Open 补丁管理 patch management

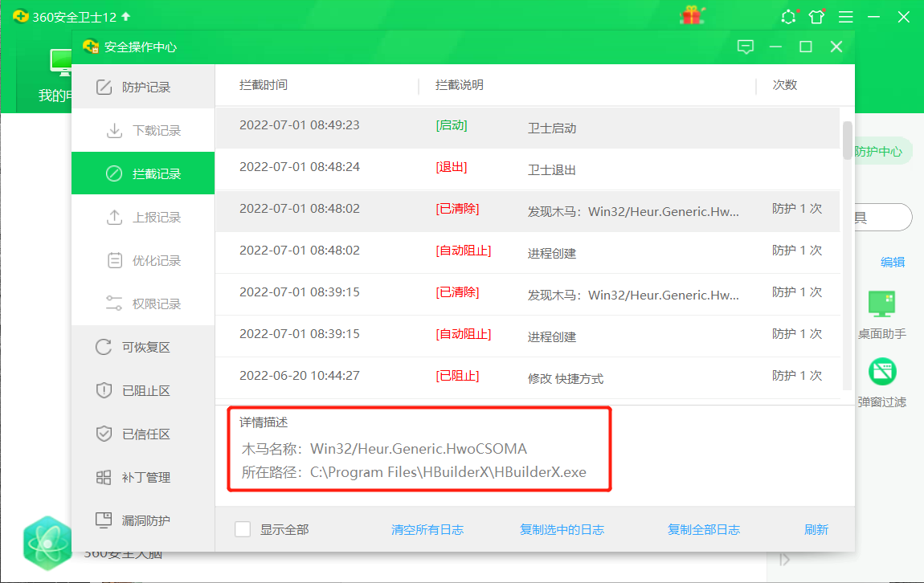[143, 477]
